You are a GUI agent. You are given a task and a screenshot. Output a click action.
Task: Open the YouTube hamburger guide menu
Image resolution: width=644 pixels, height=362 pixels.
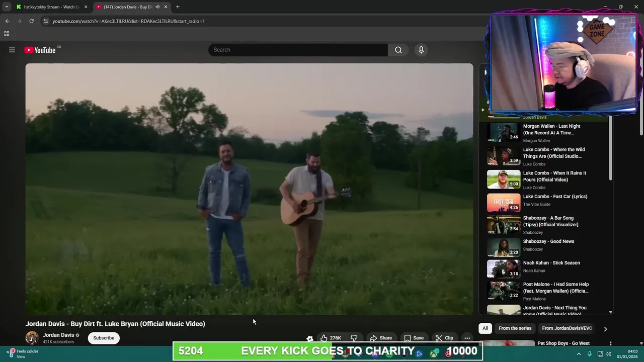point(12,50)
